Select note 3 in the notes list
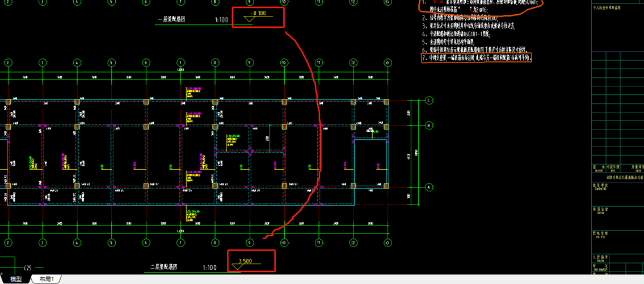644x284 pixels. coord(468,26)
